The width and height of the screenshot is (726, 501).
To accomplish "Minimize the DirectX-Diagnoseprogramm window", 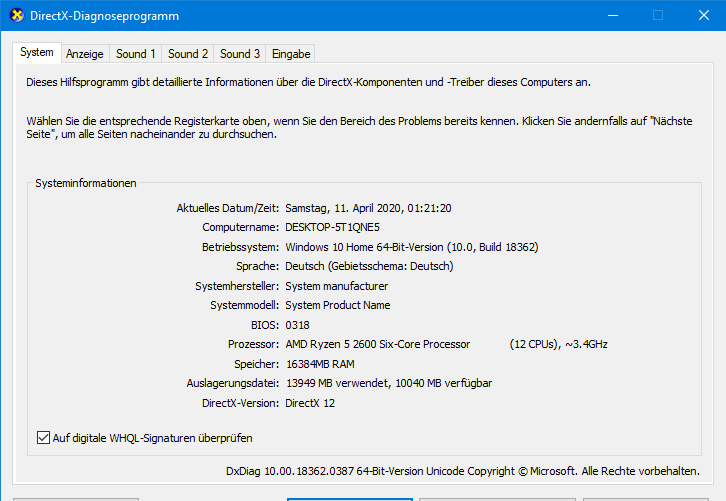I will (612, 15).
